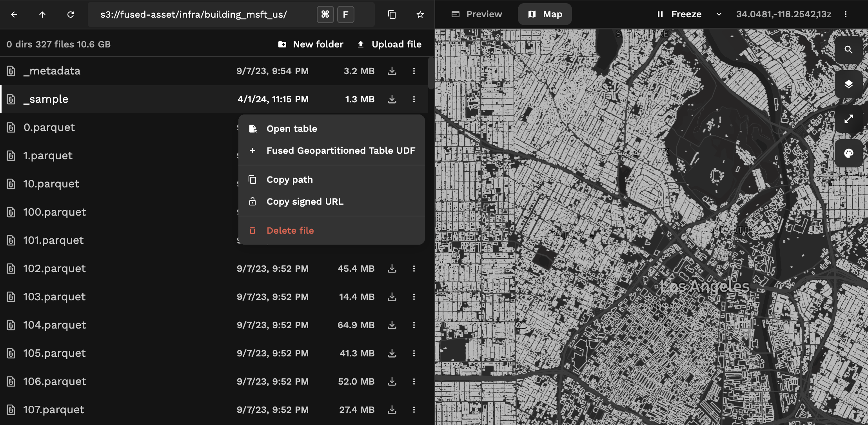Image resolution: width=868 pixels, height=425 pixels.
Task: Open the map layers panel
Action: (x=849, y=84)
